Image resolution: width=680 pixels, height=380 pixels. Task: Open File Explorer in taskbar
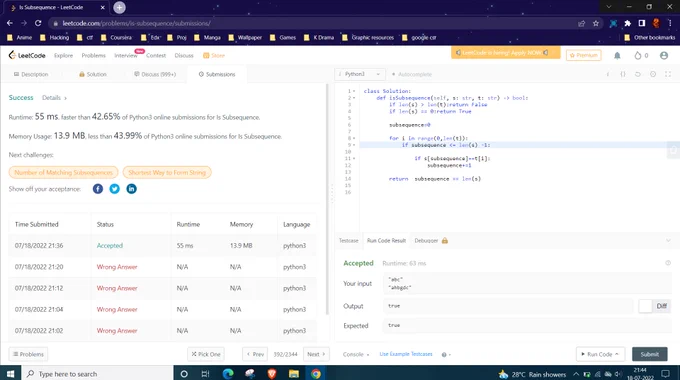coord(294,373)
